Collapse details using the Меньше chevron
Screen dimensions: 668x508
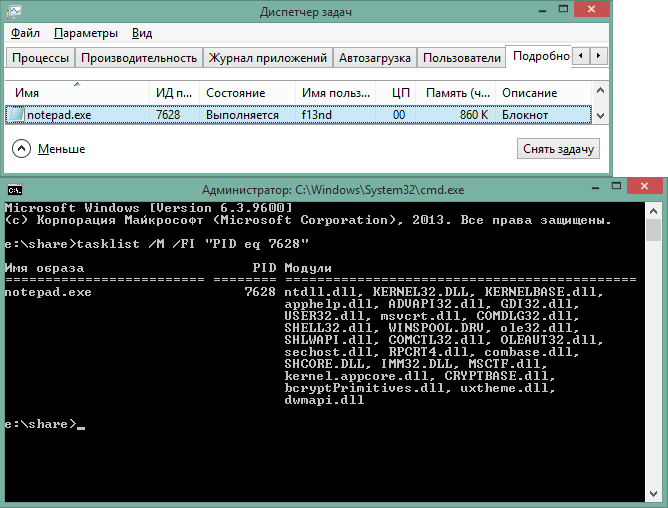(x=22, y=149)
